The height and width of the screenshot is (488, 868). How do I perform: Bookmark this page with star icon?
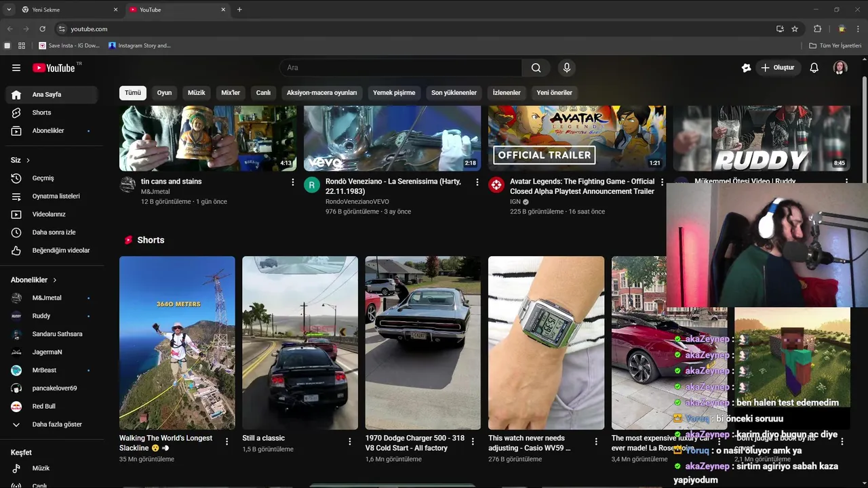click(x=795, y=29)
